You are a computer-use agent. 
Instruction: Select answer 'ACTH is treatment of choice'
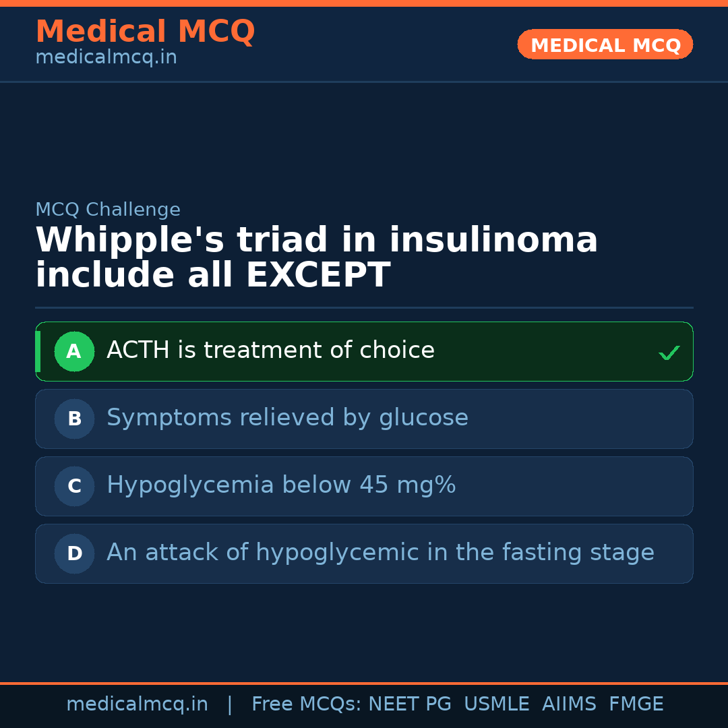pos(270,351)
